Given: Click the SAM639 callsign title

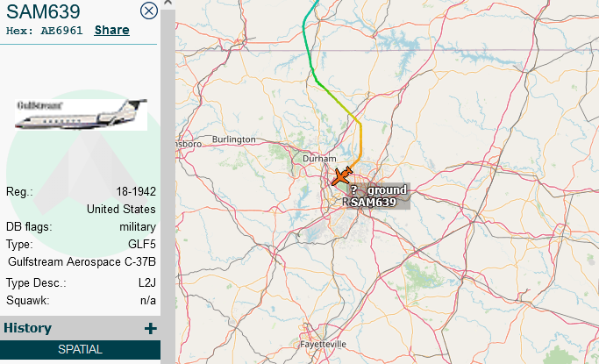Looking at the screenshot, I should (x=43, y=11).
